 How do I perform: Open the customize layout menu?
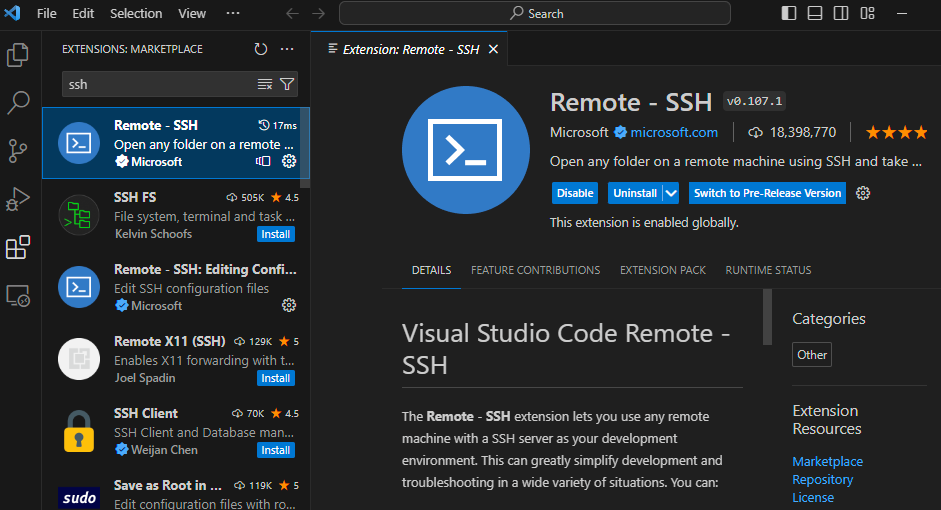(x=868, y=13)
